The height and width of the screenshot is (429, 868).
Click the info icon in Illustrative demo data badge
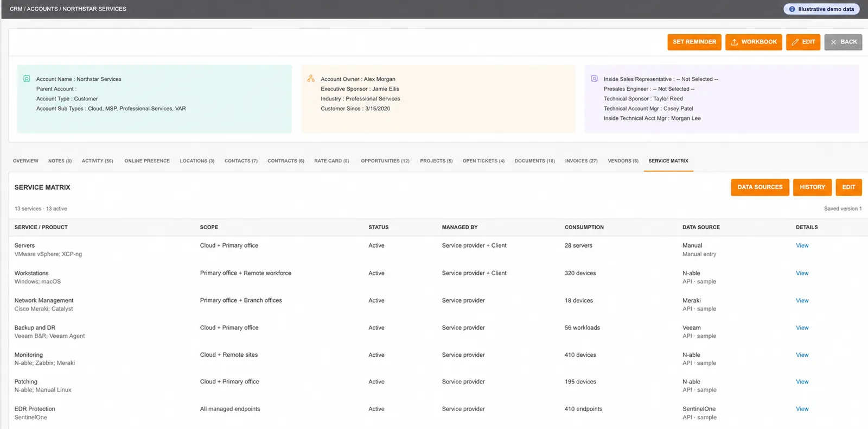pos(792,9)
